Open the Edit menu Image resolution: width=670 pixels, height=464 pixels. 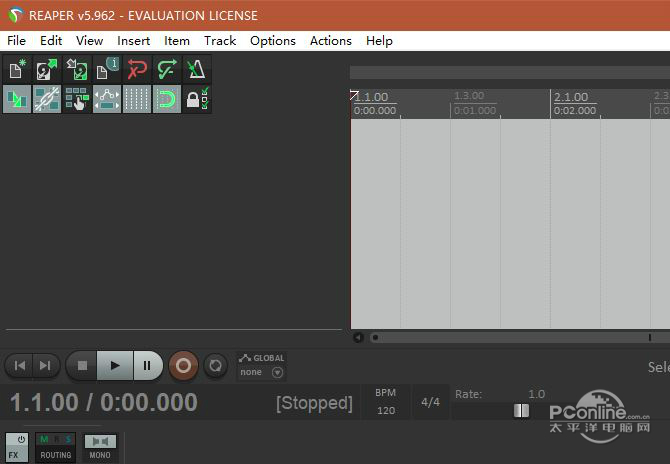coord(51,41)
